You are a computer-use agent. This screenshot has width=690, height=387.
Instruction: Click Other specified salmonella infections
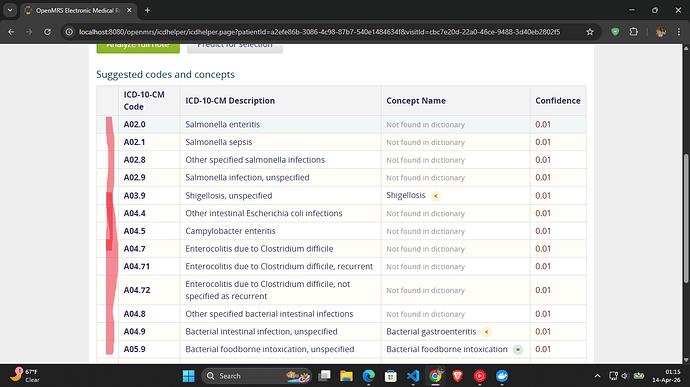point(255,160)
